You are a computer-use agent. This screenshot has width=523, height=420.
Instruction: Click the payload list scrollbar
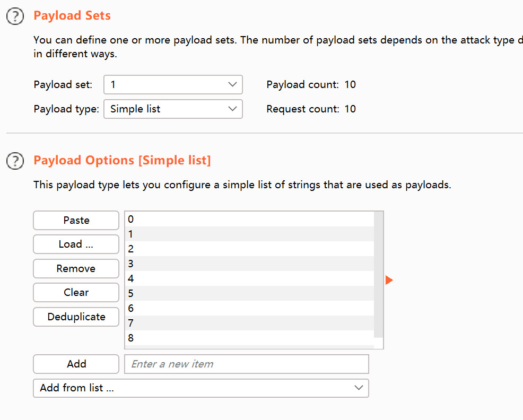378,275
